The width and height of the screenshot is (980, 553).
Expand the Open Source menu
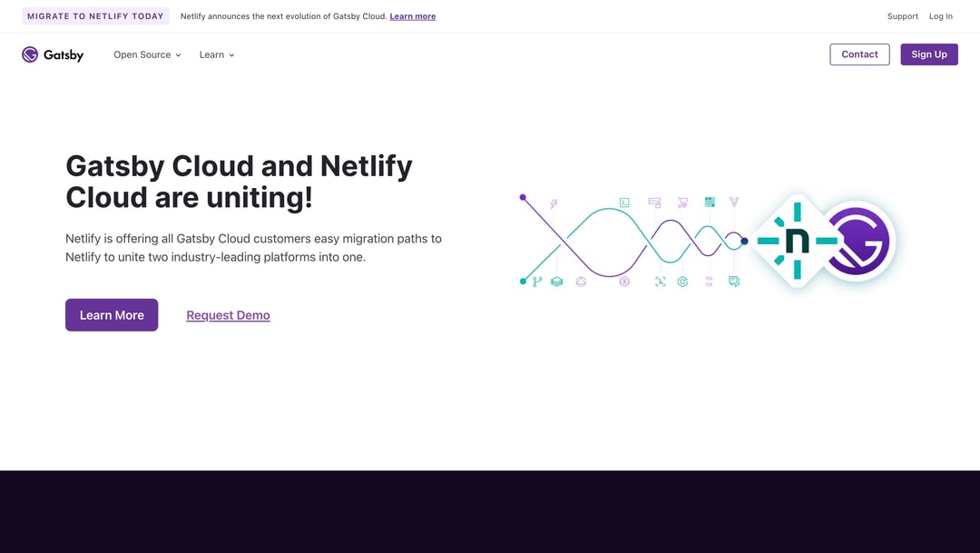point(148,55)
